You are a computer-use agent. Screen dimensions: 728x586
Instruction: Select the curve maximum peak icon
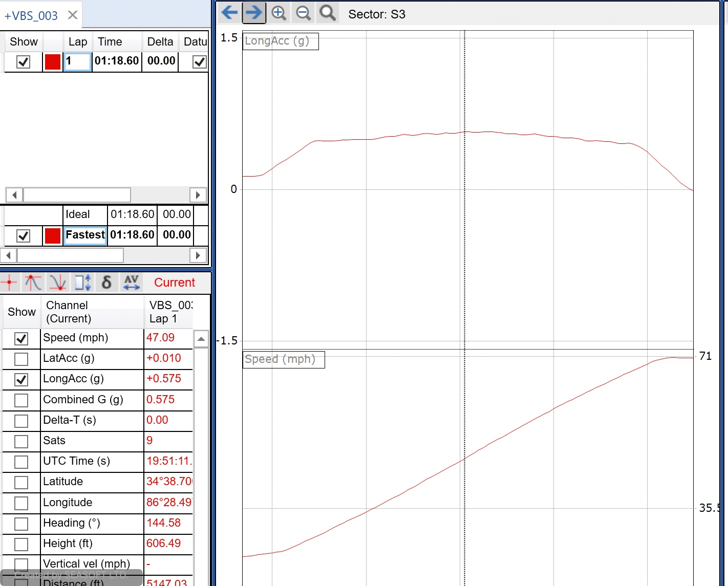33,282
